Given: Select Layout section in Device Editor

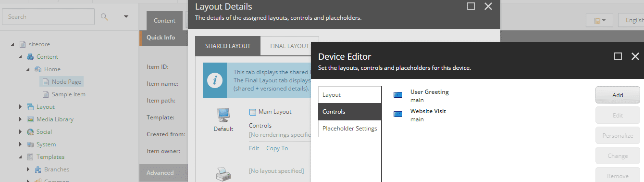Looking at the screenshot, I should [x=349, y=95].
